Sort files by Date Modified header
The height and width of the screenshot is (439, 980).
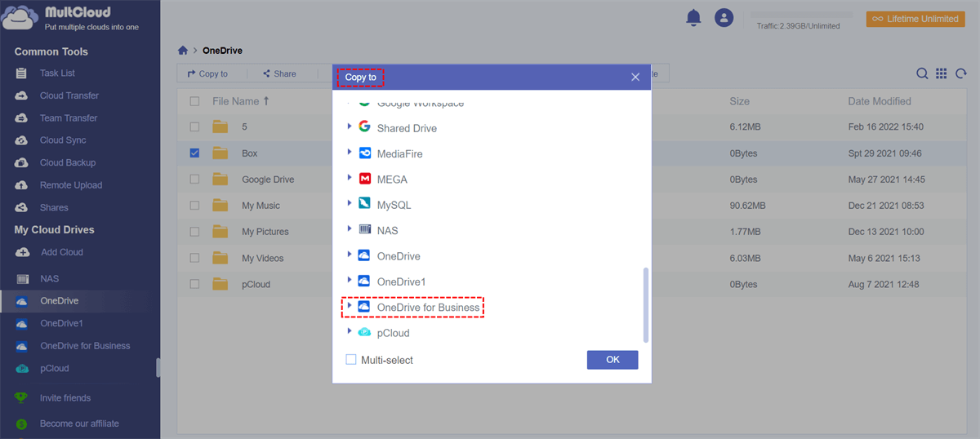[880, 101]
